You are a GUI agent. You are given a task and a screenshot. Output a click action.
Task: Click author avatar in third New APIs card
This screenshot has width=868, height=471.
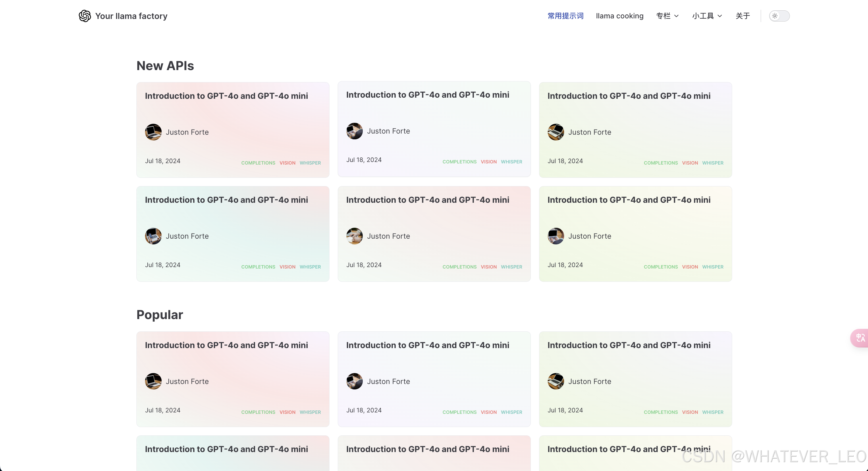[555, 132]
